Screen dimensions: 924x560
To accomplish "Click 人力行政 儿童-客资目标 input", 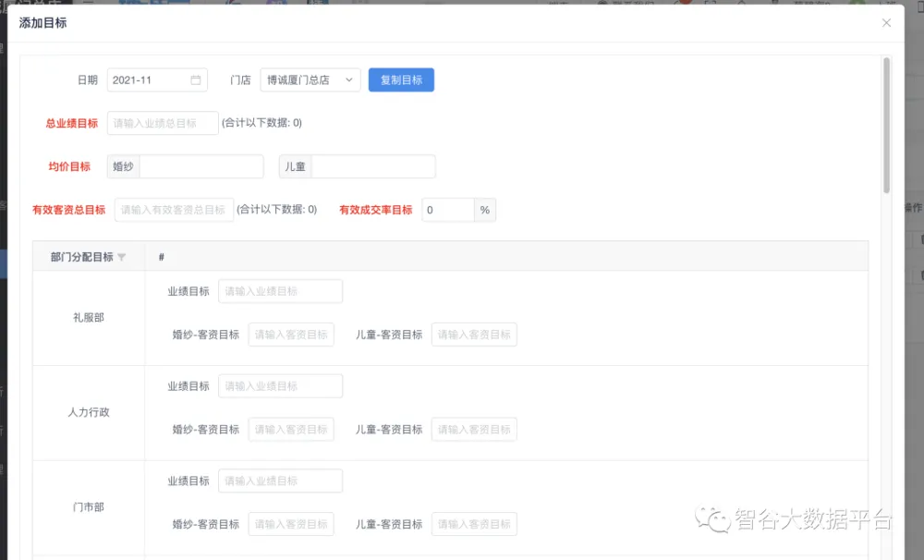I will tap(474, 430).
